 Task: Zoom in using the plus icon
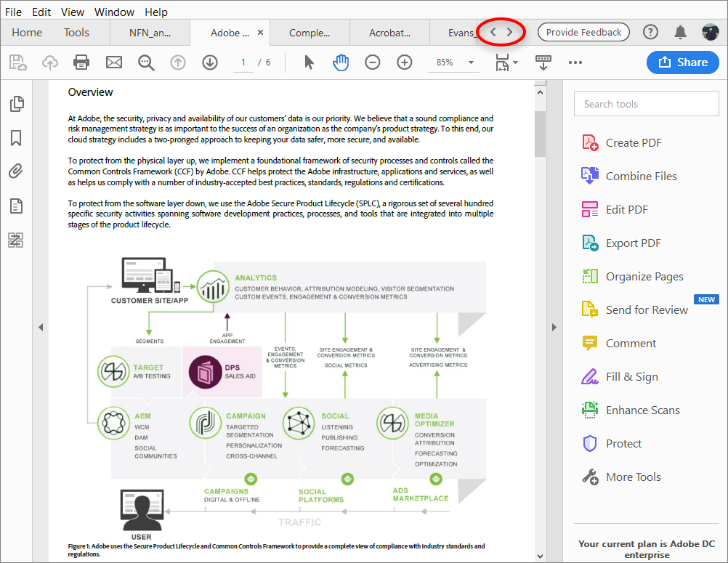(404, 62)
